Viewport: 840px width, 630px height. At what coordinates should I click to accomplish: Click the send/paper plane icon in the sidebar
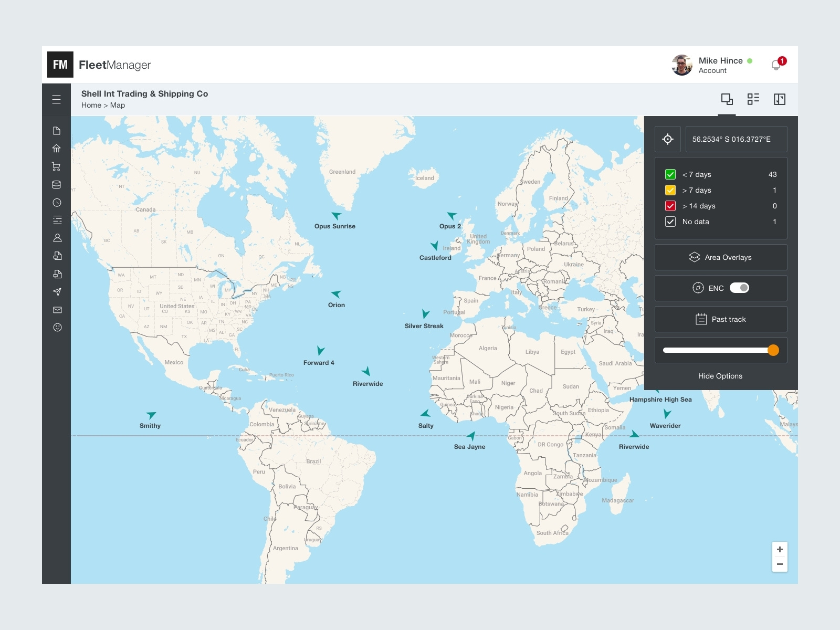tap(57, 291)
